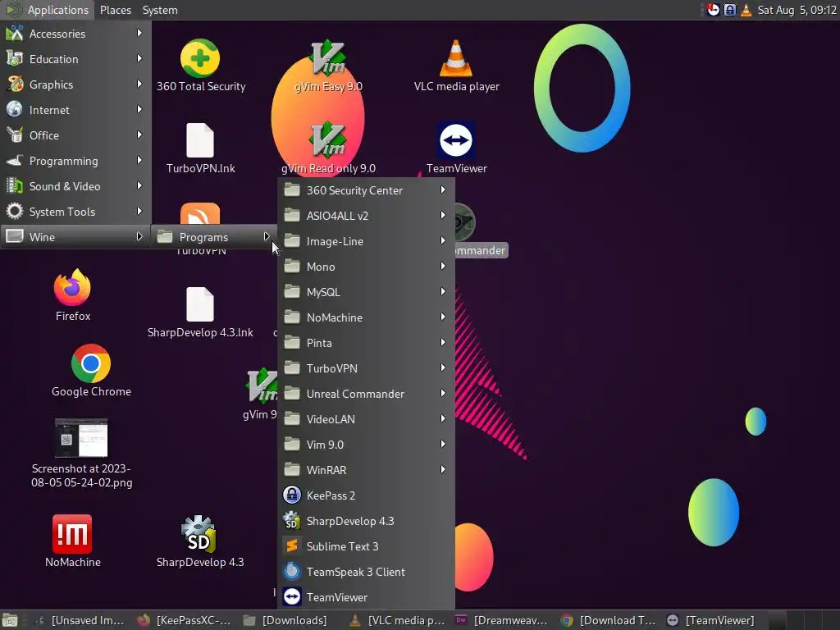Launch SharpDevelop 4.3 desktop icon
840x630 pixels.
pos(200,541)
